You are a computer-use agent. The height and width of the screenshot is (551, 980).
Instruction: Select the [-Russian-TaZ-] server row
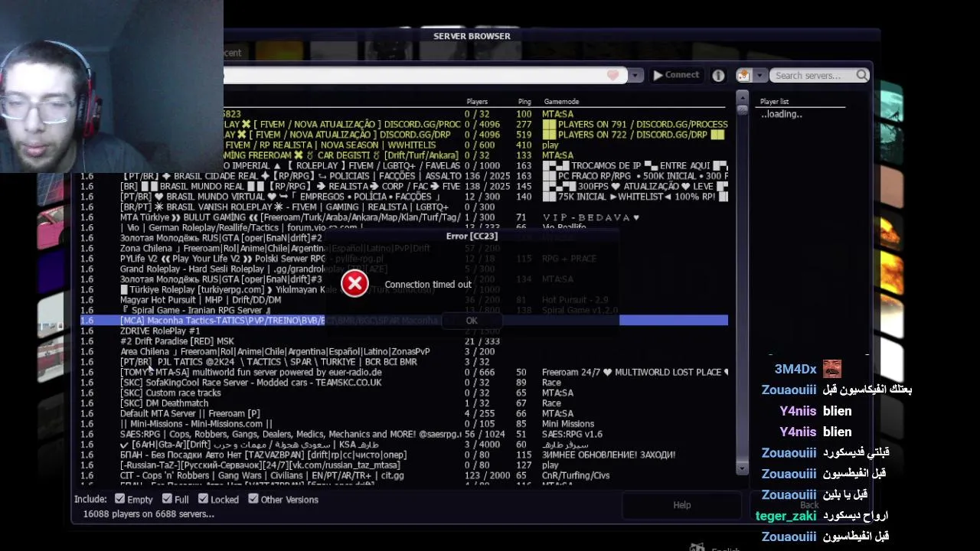click(404, 465)
